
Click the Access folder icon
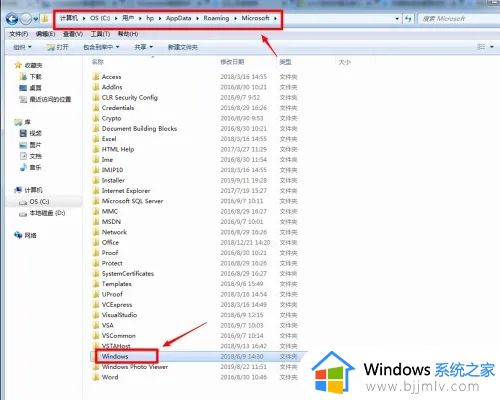click(x=96, y=77)
